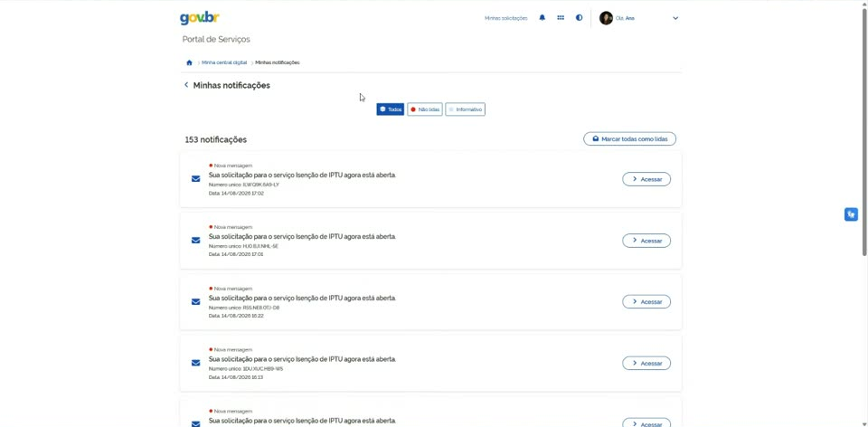Expand the user account dropdown arrow
Screen dimensions: 868x427
pyautogui.click(x=675, y=18)
